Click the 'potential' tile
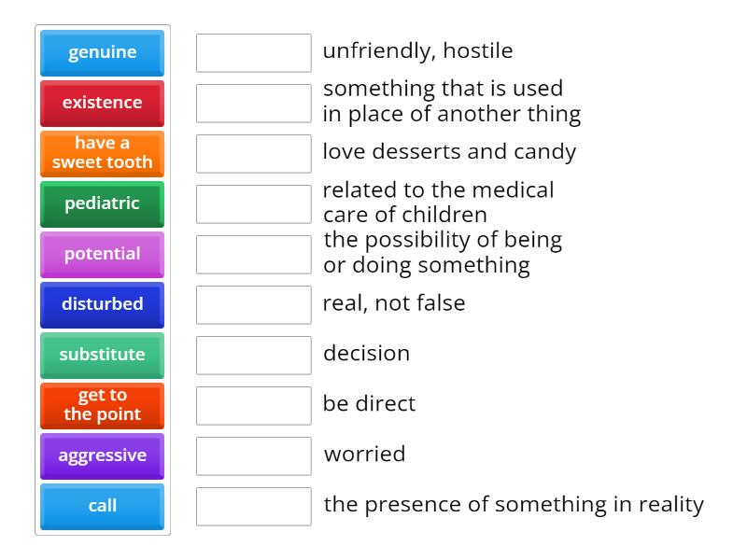 (x=102, y=254)
